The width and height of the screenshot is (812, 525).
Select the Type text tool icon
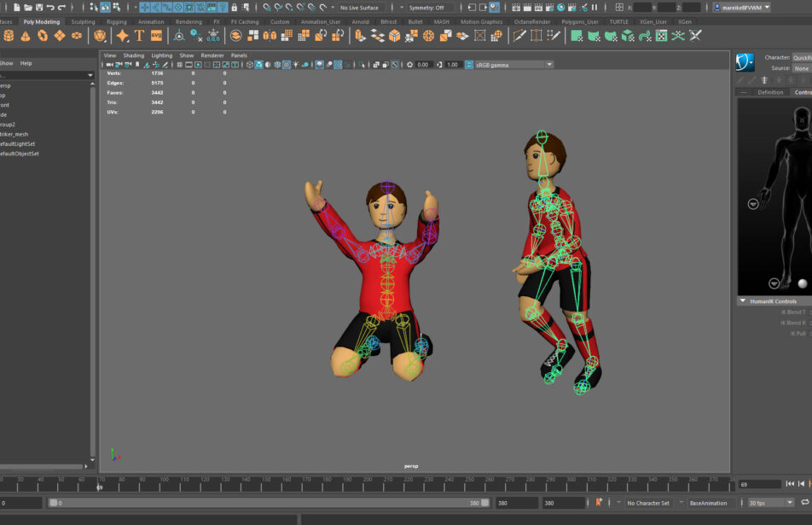(139, 36)
